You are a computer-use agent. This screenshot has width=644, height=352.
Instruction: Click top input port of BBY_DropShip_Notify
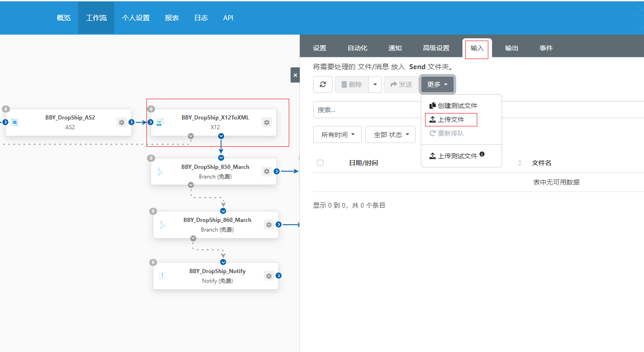click(x=223, y=262)
